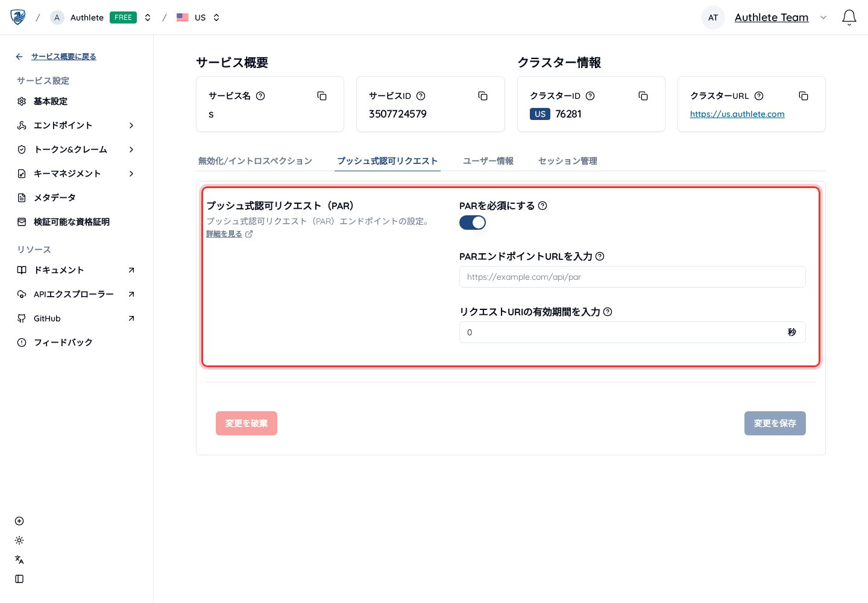Viewport: 868px width, 603px height.
Task: Show help for クラスターURL
Action: [759, 96]
